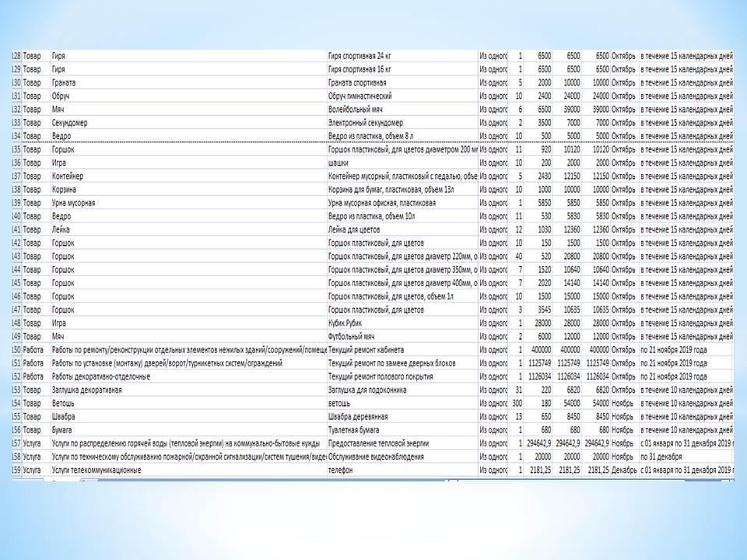This screenshot has width=747, height=560.
Task: Select 'Текущий ремонт кабинета' cell
Action: (x=402, y=349)
